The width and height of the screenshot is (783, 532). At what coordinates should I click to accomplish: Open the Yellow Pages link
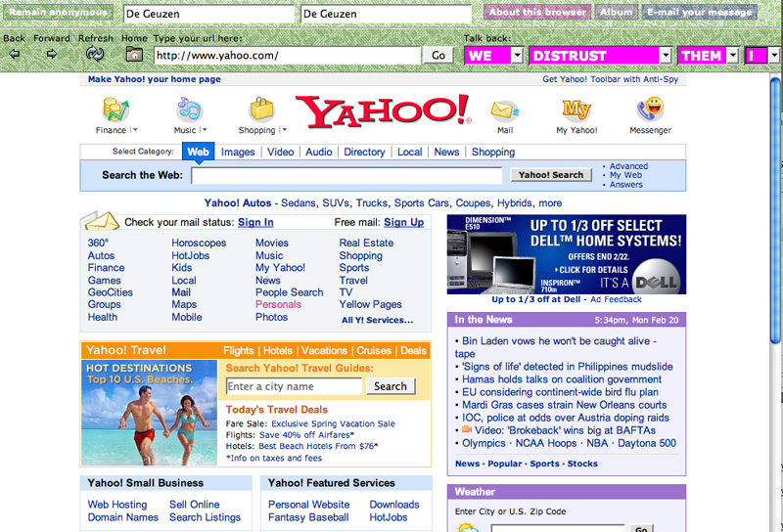[x=370, y=304]
